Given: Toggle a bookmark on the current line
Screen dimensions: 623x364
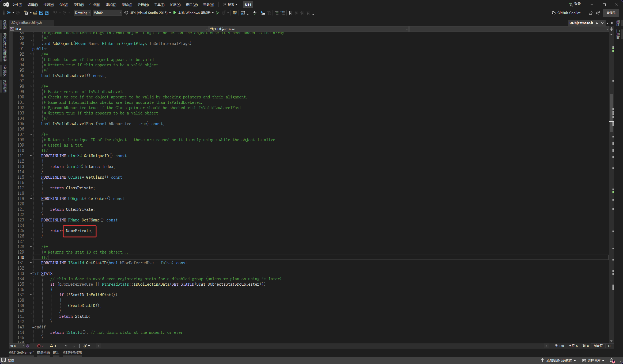Looking at the screenshot, I should pyautogui.click(x=291, y=13).
